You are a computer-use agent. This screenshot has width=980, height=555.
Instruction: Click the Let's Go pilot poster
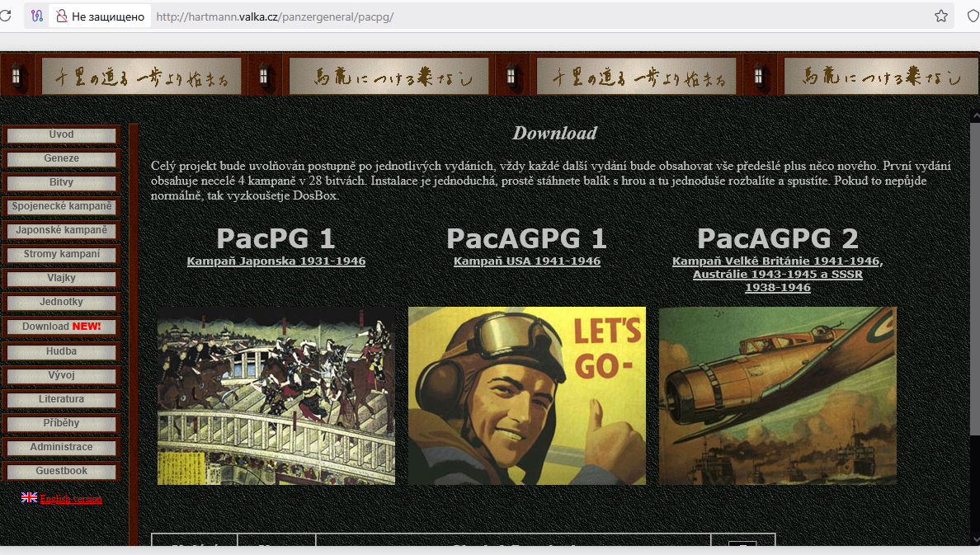pyautogui.click(x=527, y=396)
